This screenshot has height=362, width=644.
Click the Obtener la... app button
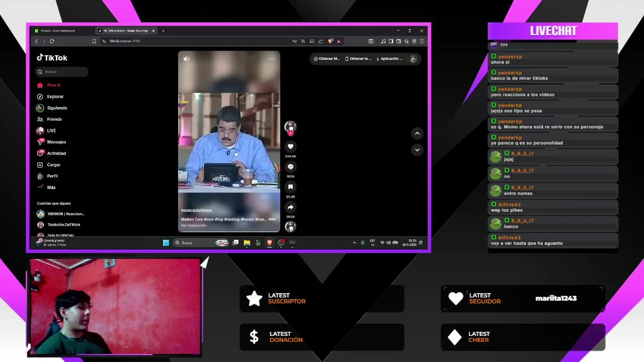pos(358,59)
